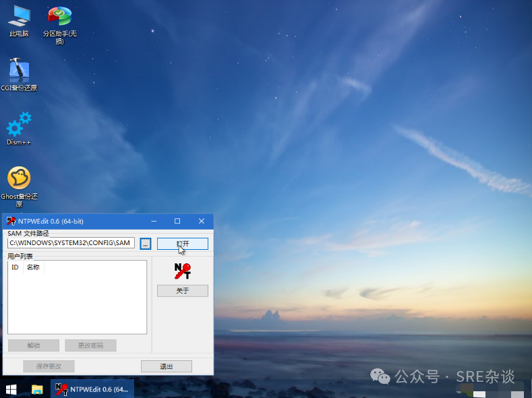
Task: Open the 关于 about dialog
Action: [182, 291]
